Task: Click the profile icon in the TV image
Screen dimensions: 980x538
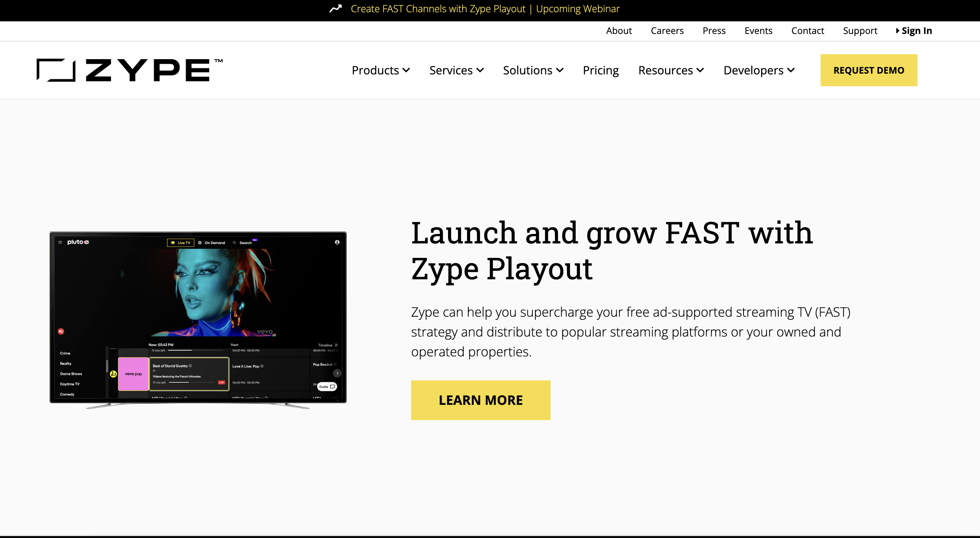Action: pyautogui.click(x=337, y=242)
